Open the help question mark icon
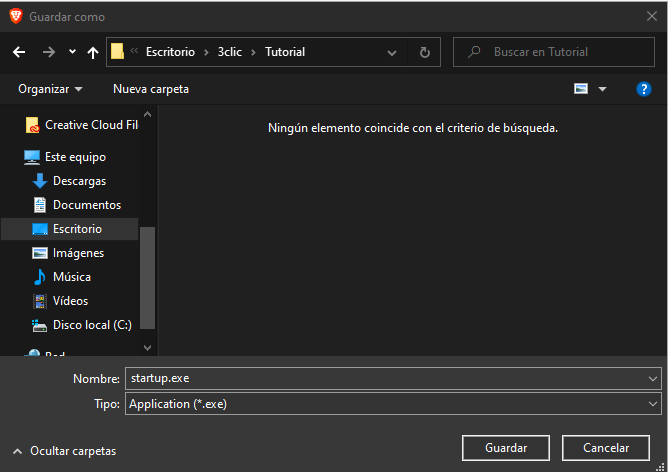668x472 pixels. (644, 89)
